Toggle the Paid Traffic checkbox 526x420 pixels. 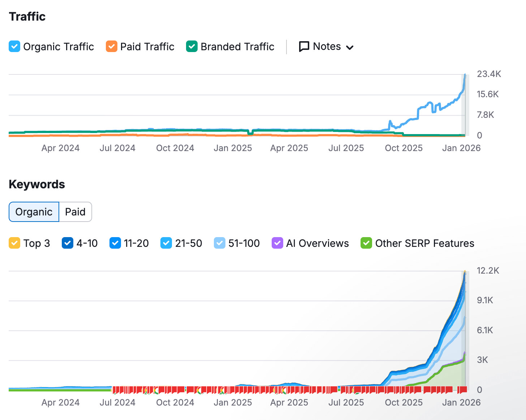click(112, 47)
